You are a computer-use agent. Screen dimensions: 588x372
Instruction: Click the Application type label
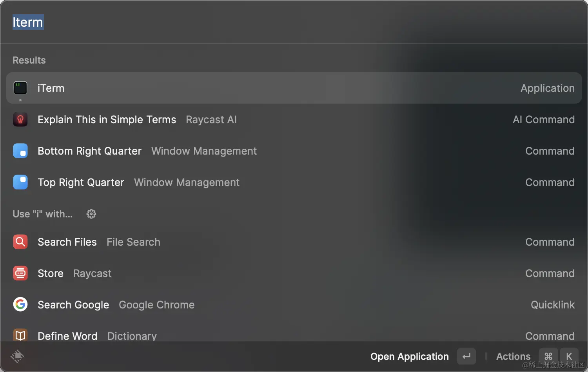click(x=548, y=88)
